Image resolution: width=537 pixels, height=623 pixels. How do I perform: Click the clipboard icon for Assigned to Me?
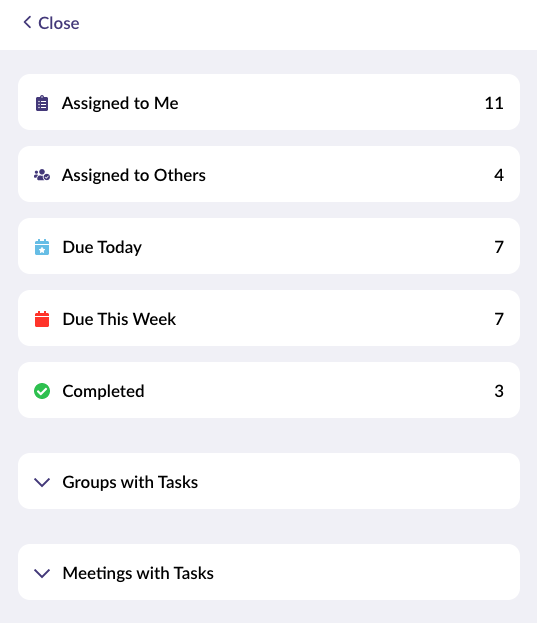tap(42, 103)
